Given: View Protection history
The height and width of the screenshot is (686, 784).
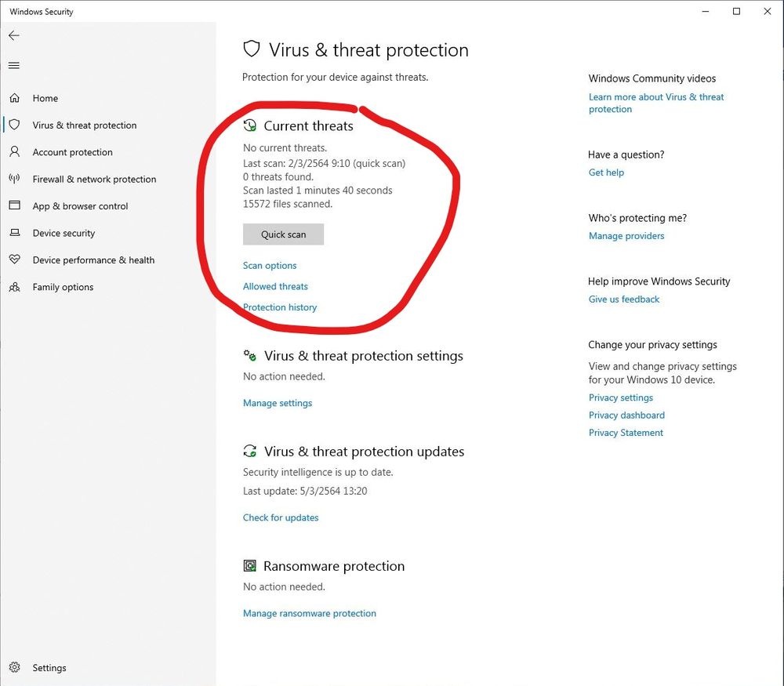Looking at the screenshot, I should tap(280, 307).
